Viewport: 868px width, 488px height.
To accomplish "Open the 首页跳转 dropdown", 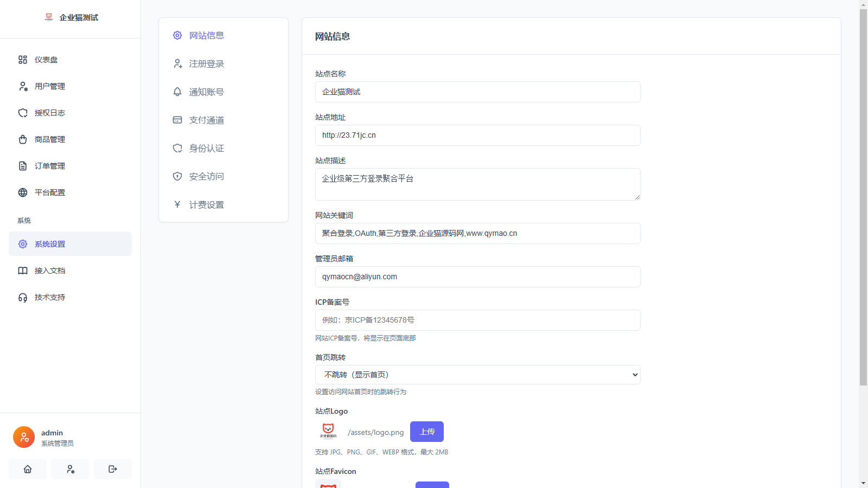I will point(477,375).
